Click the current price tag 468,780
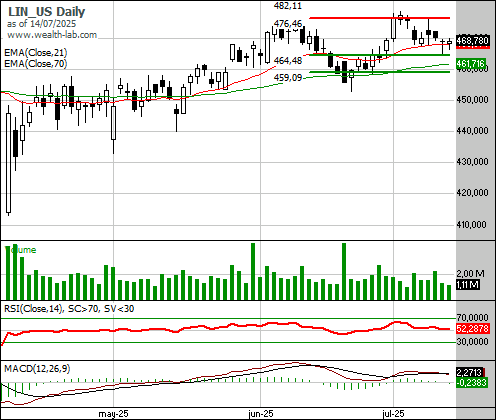Screen dimensions: 496x420 coord(472,41)
